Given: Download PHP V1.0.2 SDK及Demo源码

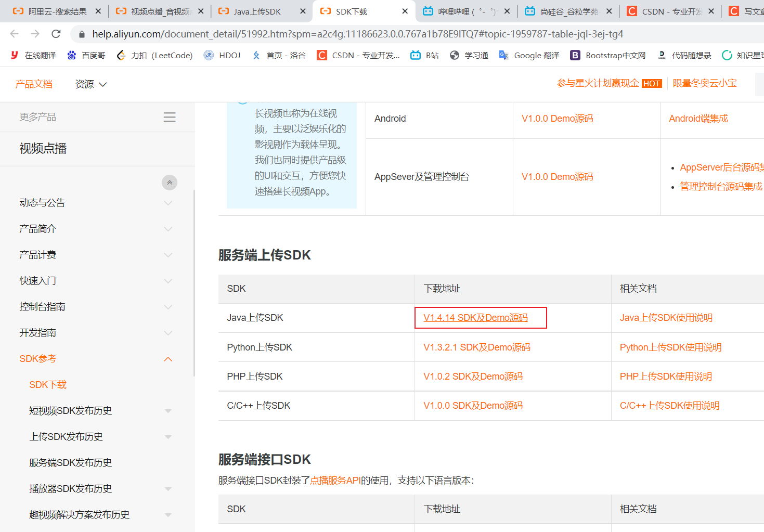Looking at the screenshot, I should pos(473,377).
